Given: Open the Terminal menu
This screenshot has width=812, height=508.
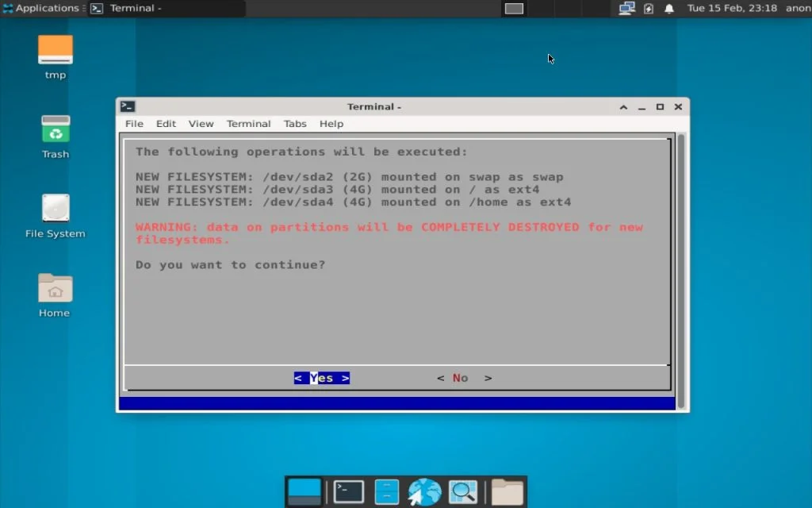Looking at the screenshot, I should (248, 124).
